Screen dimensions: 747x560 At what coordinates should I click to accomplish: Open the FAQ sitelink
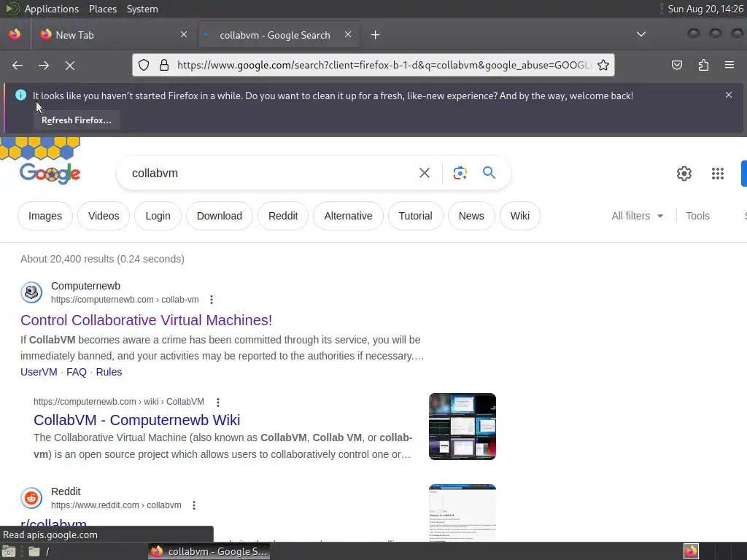pos(76,372)
